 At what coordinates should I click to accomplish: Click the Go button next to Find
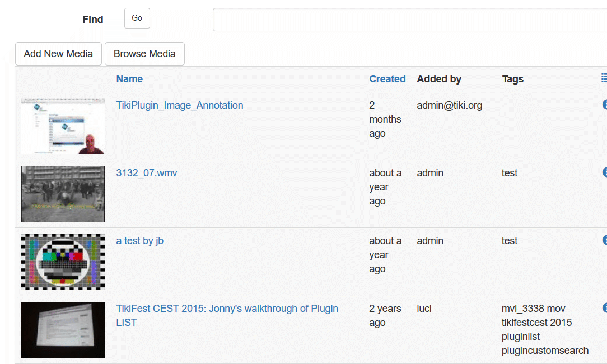coord(137,18)
